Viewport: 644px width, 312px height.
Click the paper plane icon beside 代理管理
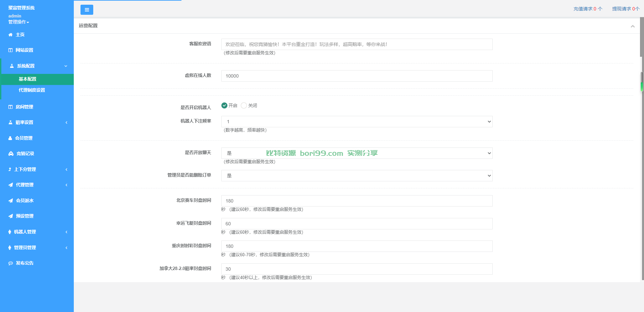tap(11, 185)
